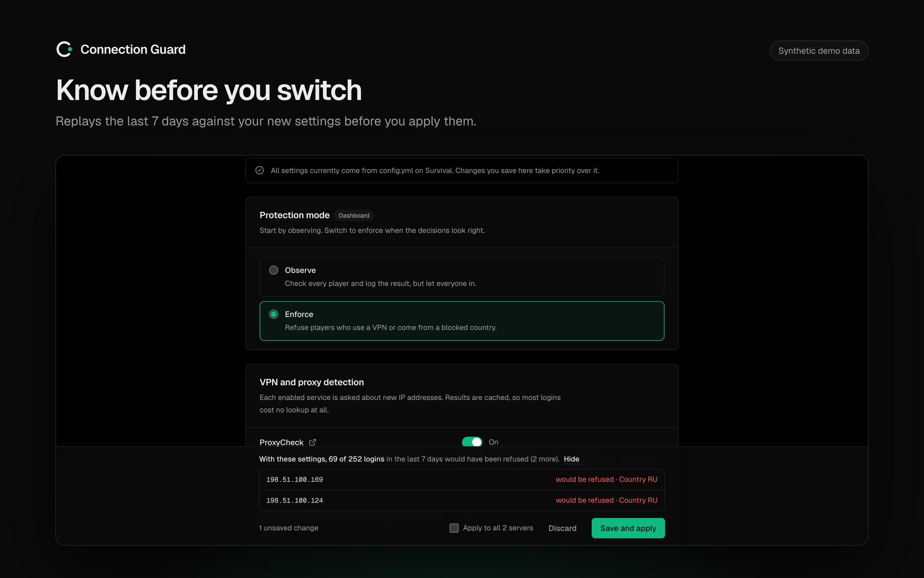This screenshot has width=924, height=578.
Task: Select IP address 198.51.100.124
Action: tap(295, 500)
